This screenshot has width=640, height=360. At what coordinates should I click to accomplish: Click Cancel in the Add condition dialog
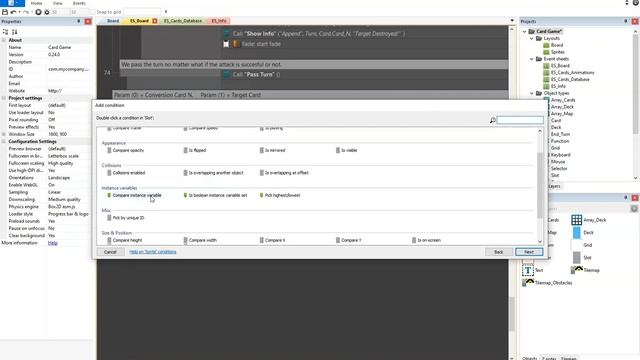coord(110,252)
